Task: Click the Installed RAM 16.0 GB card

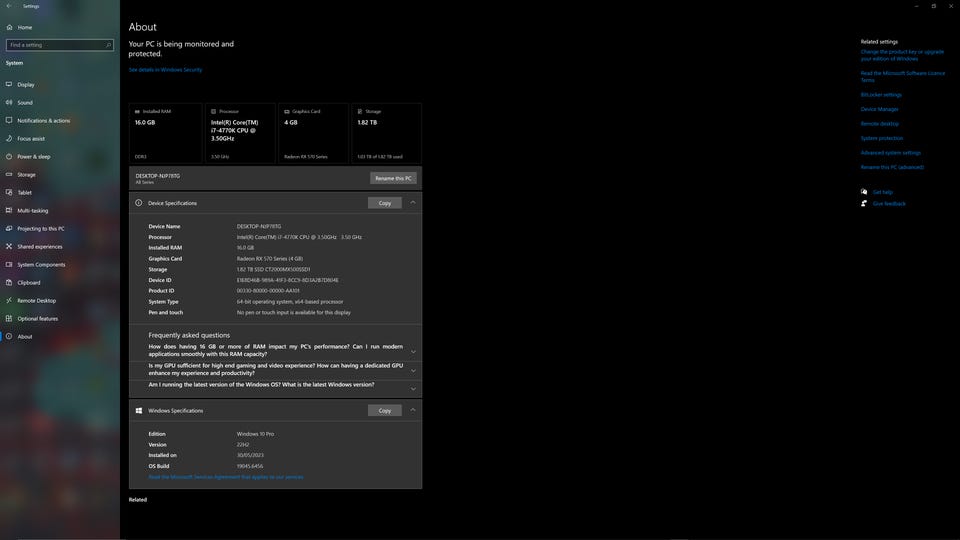Action: [165, 133]
